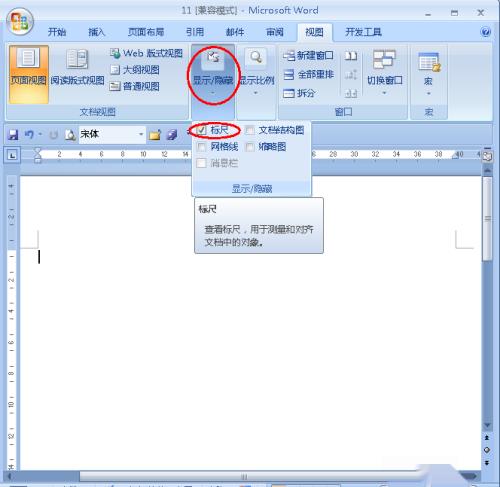This screenshot has height=487, width=500.
Task: Create a new window (新建窗口)
Action: tap(308, 55)
